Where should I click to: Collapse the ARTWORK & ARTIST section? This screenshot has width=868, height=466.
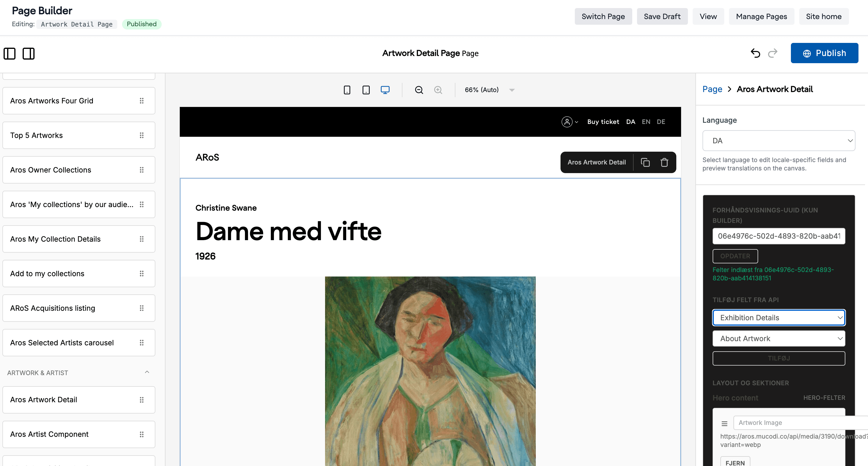point(147,372)
